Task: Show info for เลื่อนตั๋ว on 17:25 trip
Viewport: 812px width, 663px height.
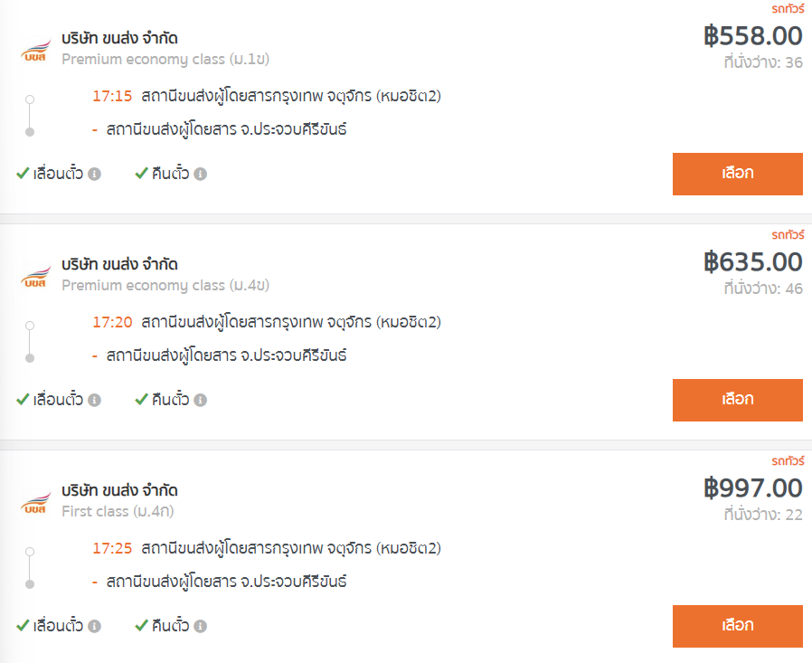Action: click(94, 626)
